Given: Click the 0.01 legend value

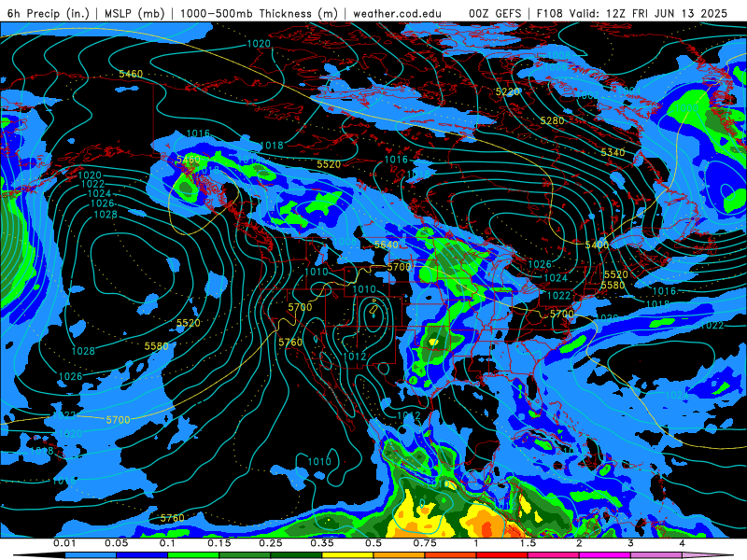Looking at the screenshot, I should point(64,543).
